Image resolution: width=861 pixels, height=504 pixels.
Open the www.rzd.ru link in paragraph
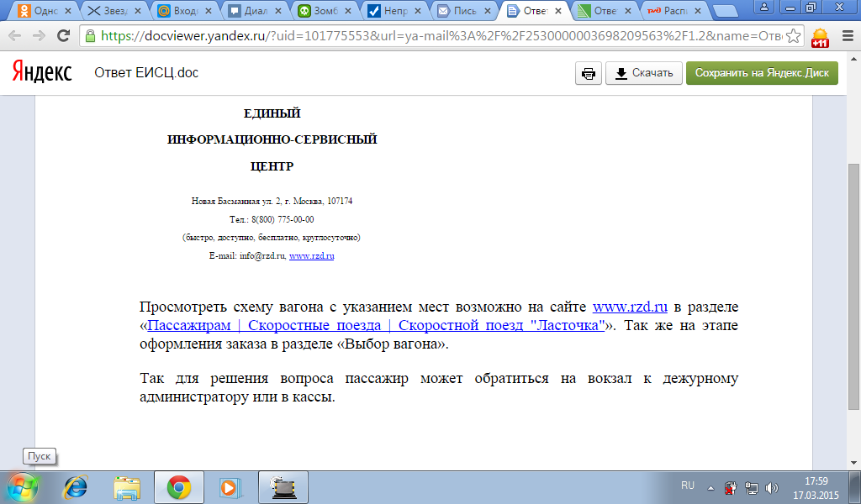tap(630, 307)
